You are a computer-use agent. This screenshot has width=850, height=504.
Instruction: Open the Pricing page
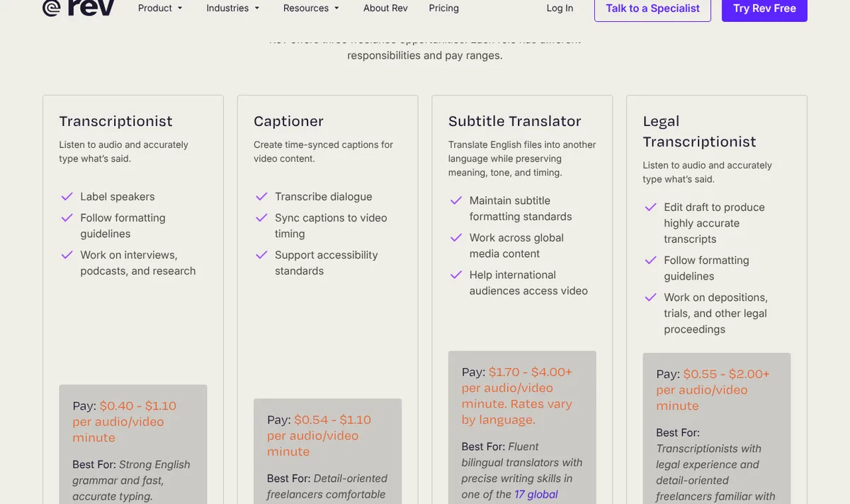[444, 8]
